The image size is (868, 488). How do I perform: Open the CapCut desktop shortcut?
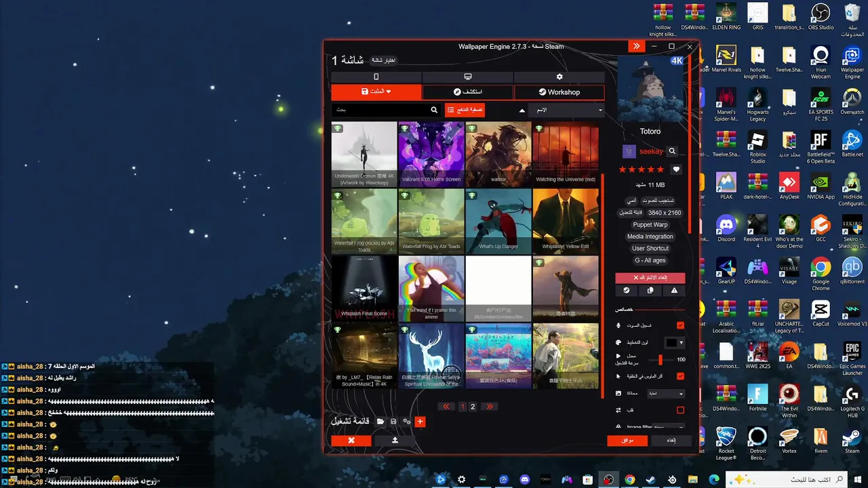[x=821, y=314]
